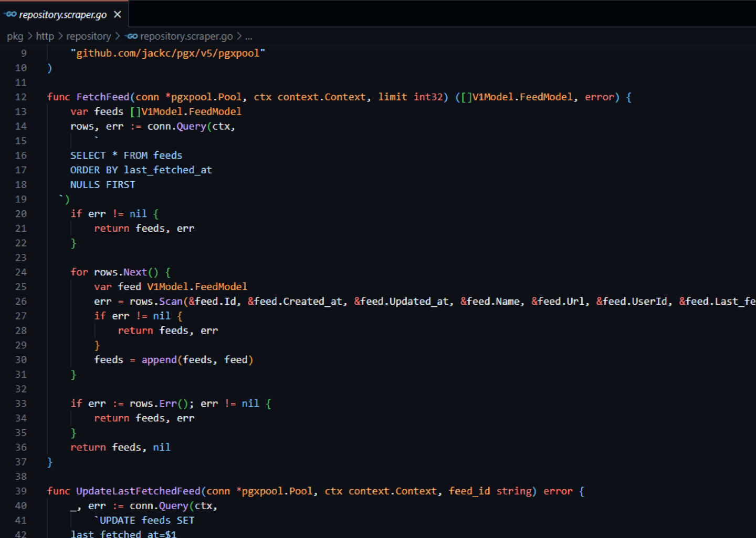Select line number 12 in the gutter
Image resolution: width=756 pixels, height=538 pixels.
pyautogui.click(x=21, y=97)
